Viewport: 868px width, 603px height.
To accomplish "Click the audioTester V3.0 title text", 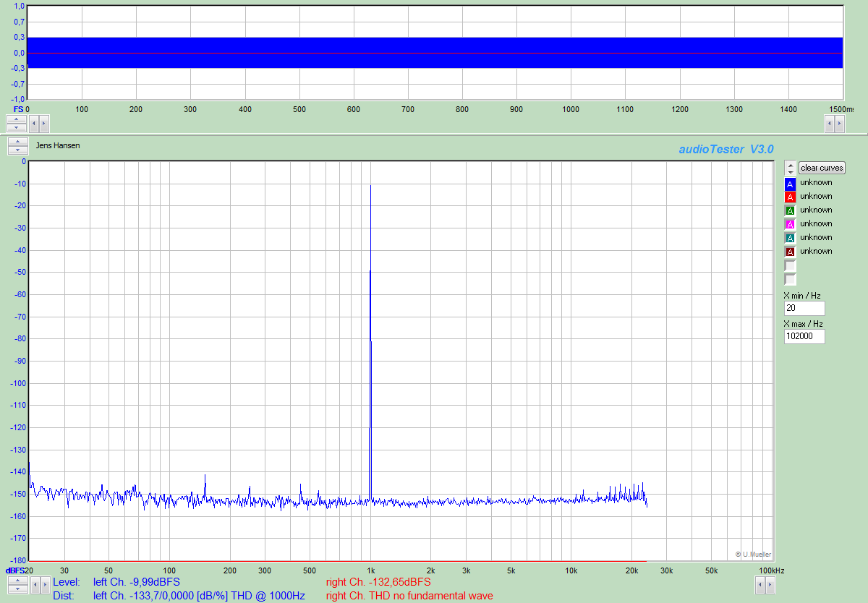I will 726,149.
